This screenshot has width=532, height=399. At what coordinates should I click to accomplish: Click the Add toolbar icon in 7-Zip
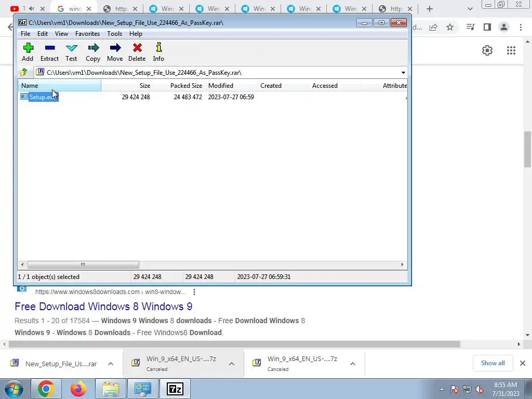(28, 52)
